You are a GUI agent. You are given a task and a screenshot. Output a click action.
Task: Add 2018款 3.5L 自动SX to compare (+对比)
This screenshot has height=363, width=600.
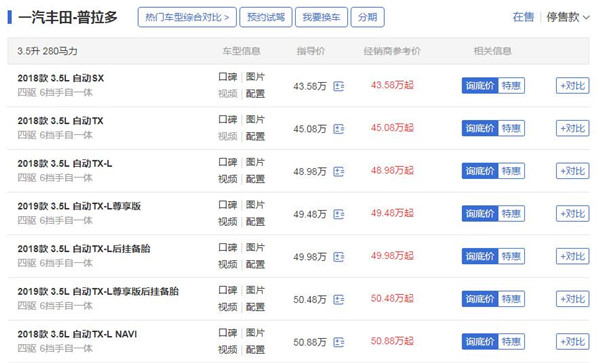[572, 86]
